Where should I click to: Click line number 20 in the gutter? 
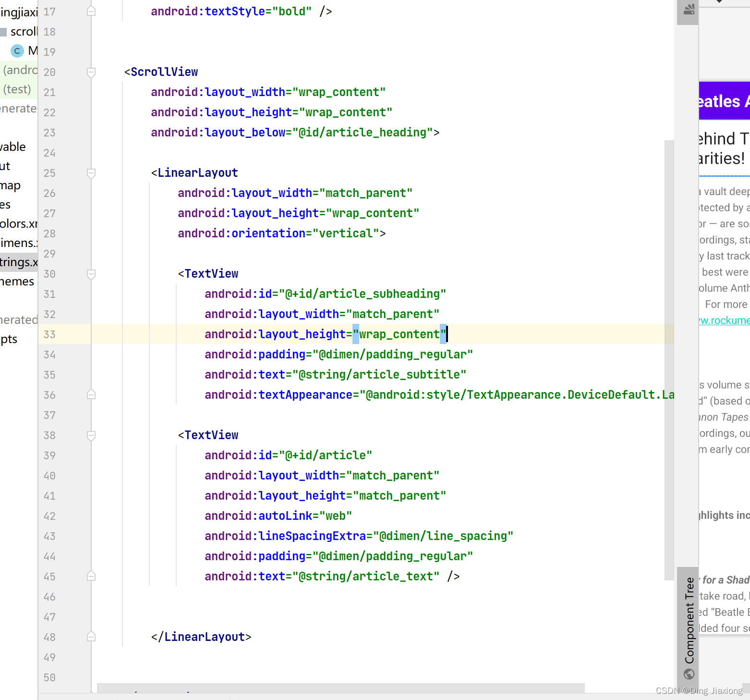(49, 72)
